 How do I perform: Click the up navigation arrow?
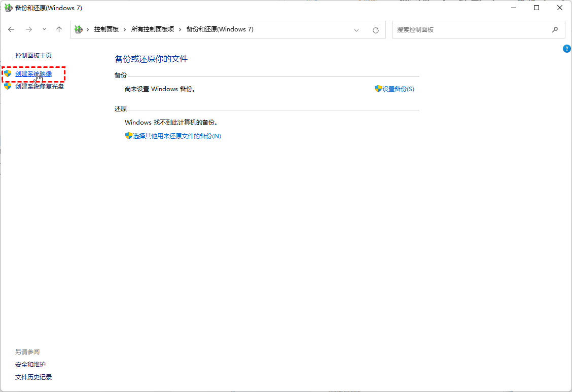pyautogui.click(x=59, y=29)
